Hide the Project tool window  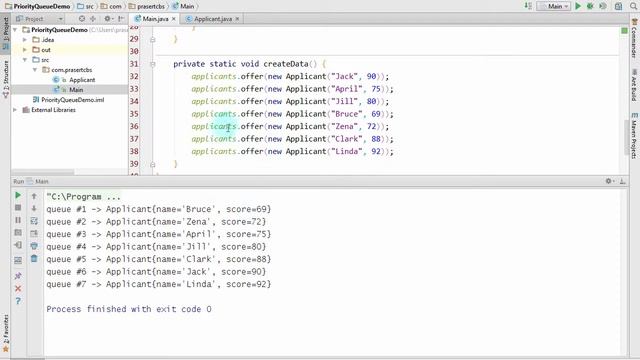121,19
